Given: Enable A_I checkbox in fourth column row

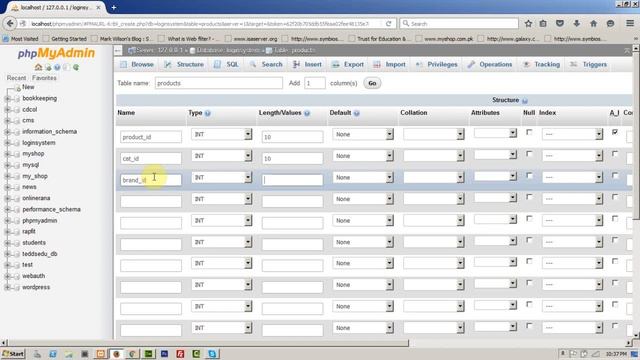Looking at the screenshot, I should [615, 197].
